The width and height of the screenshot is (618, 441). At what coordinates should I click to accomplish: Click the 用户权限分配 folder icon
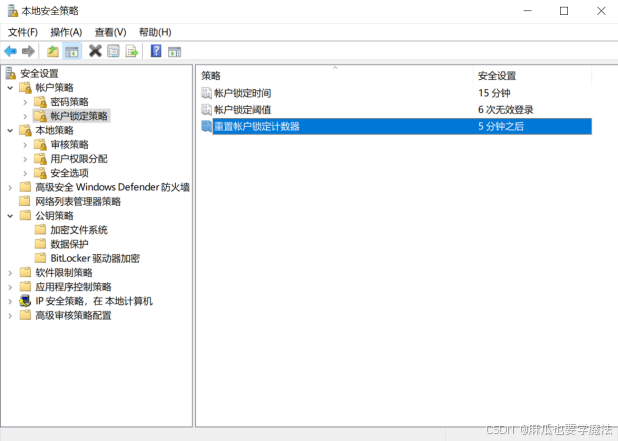41,158
